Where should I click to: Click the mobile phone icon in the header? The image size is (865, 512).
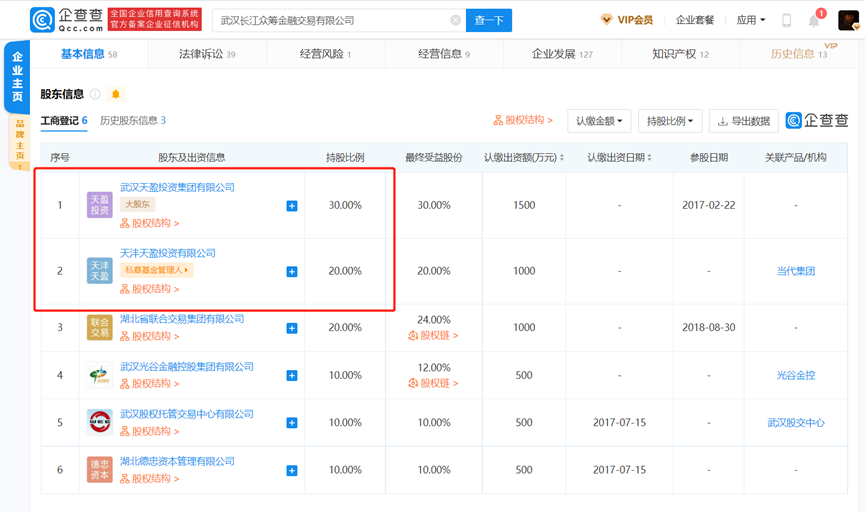(787, 20)
